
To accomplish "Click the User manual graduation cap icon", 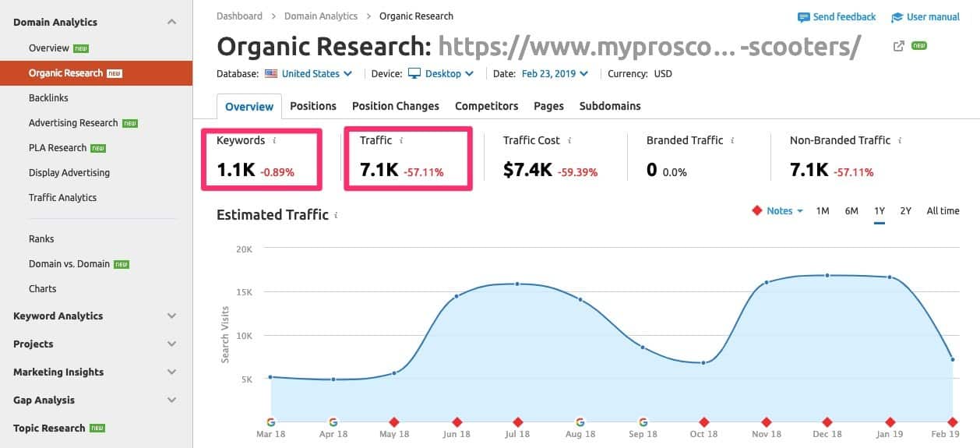I will (x=897, y=17).
